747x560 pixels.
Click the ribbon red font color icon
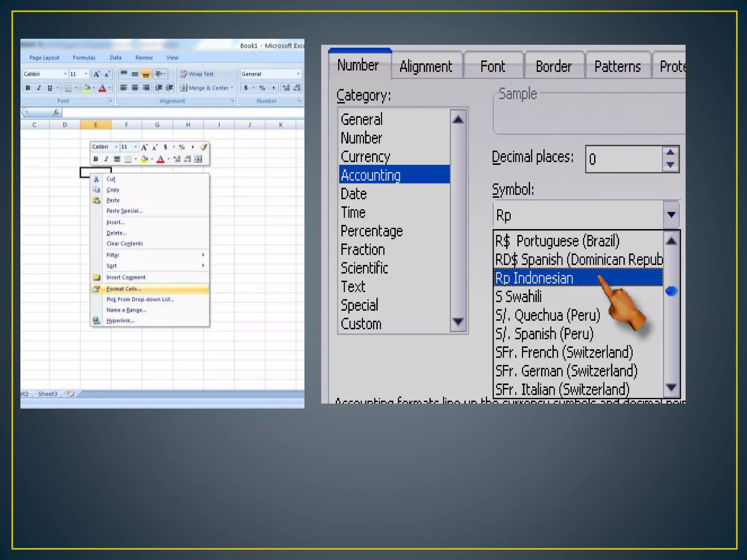click(102, 88)
